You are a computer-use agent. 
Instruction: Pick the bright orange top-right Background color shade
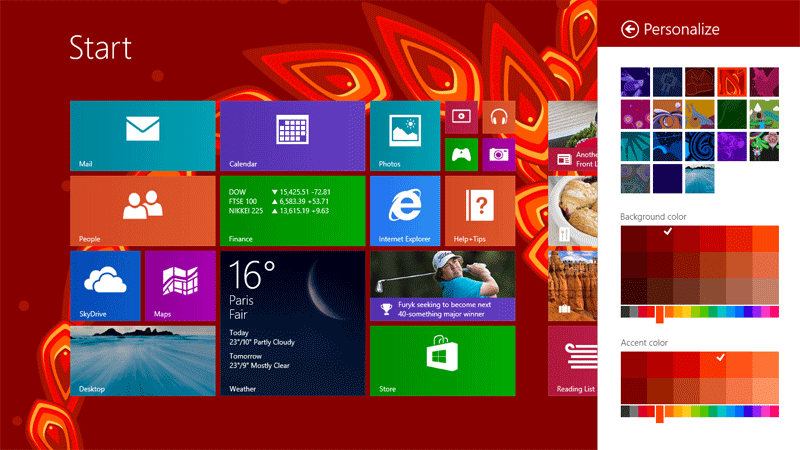pyautogui.click(x=766, y=239)
